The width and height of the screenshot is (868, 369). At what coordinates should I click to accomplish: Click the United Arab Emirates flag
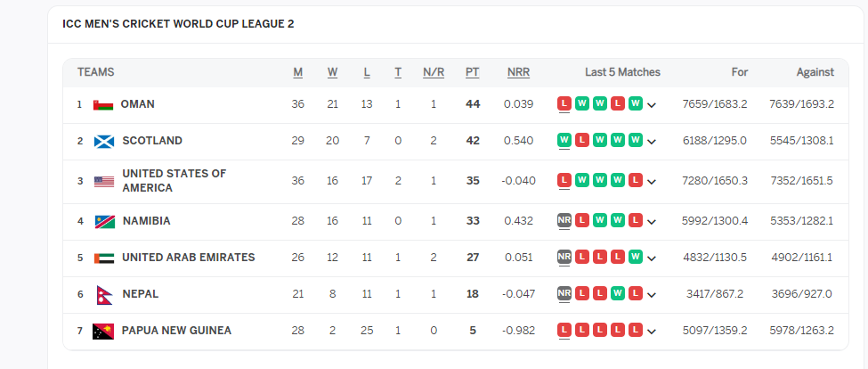click(104, 258)
